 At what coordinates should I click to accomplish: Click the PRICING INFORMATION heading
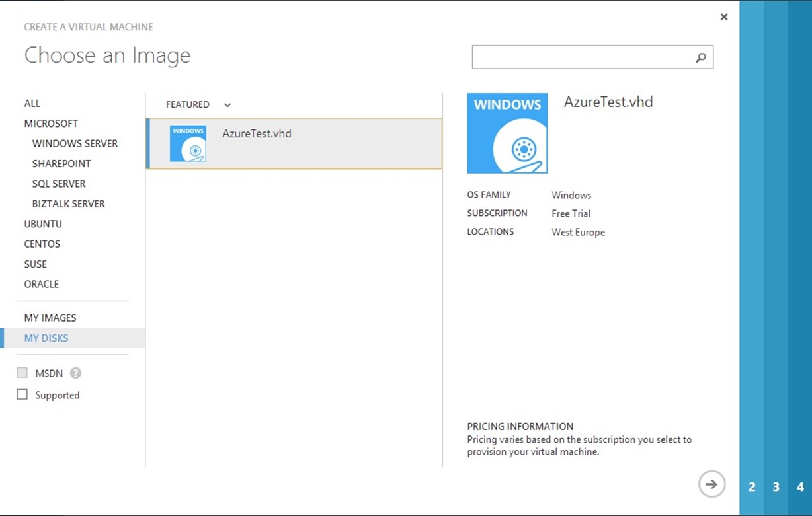520,426
